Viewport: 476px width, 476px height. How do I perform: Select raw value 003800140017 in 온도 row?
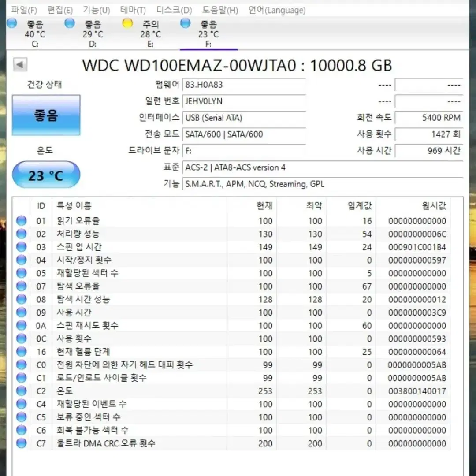[417, 391]
